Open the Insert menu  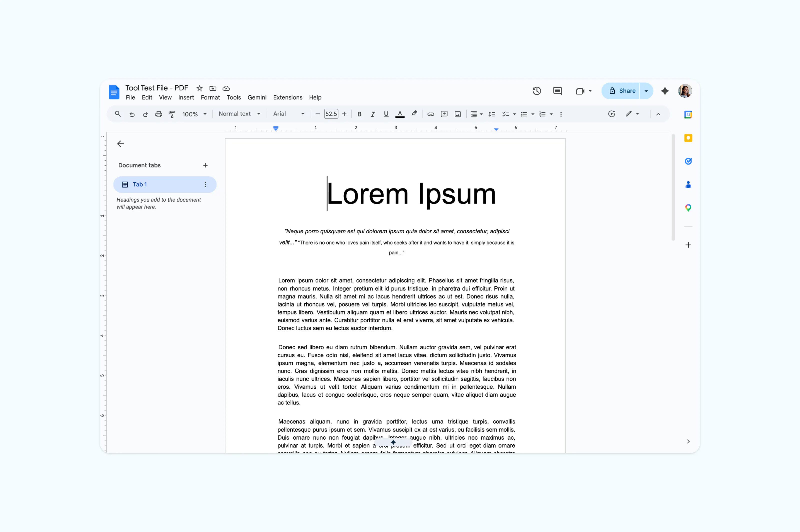[x=186, y=98]
